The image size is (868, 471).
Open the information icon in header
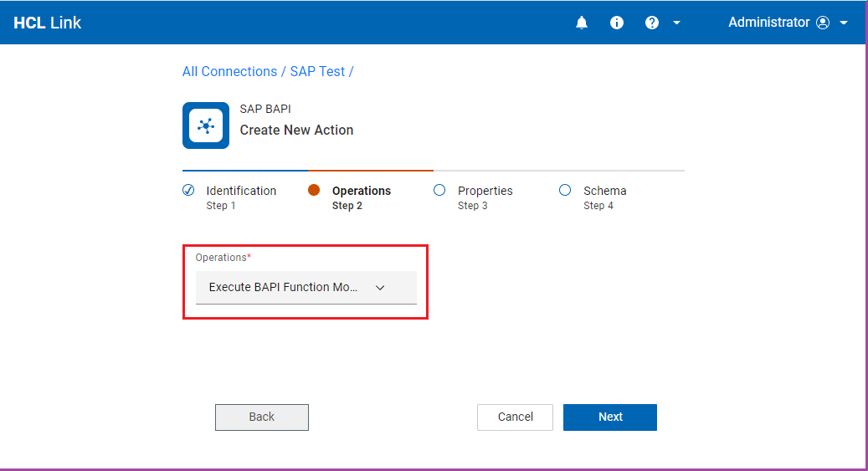click(617, 23)
